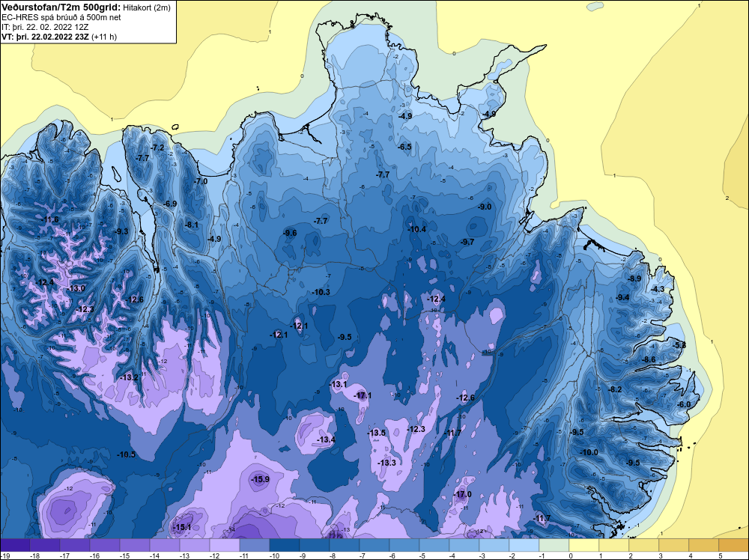Image resolution: width=749 pixels, height=560 pixels.
Task: Pick the legend swatch between -9 and -8
Action: pyautogui.click(x=315, y=545)
